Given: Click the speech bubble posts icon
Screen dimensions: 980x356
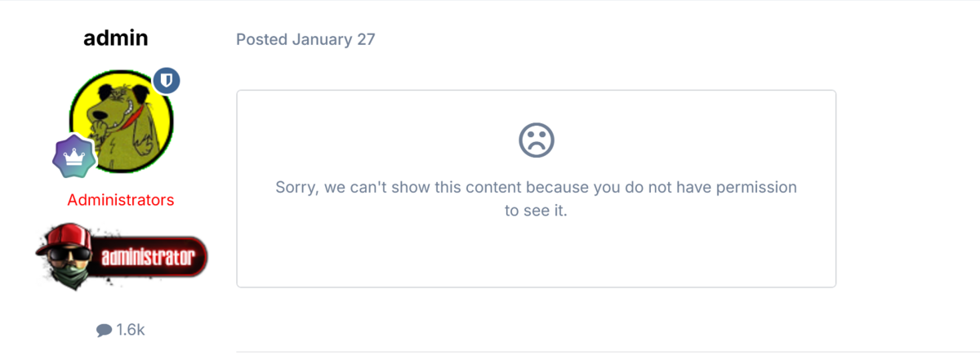Looking at the screenshot, I should coord(104,331).
